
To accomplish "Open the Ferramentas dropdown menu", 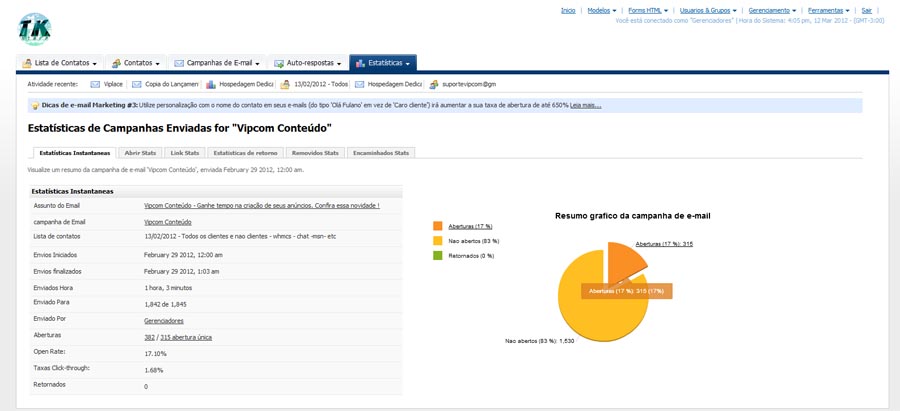I will [829, 10].
